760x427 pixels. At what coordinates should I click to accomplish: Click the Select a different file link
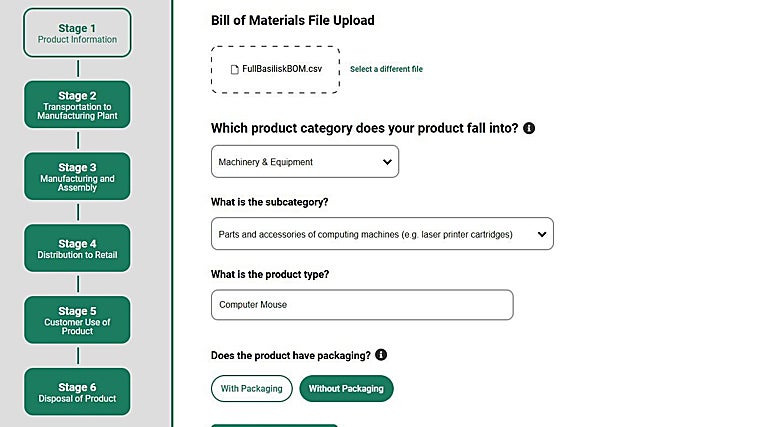coord(386,69)
